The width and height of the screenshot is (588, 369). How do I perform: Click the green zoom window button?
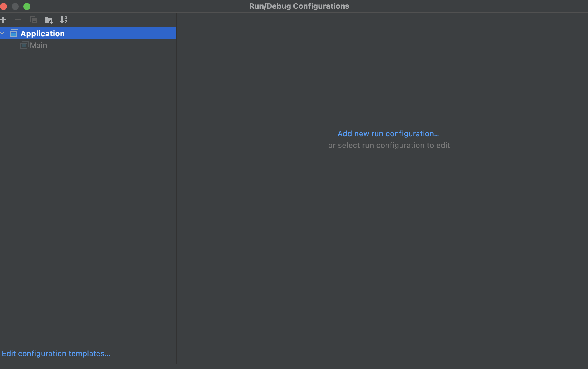pos(27,6)
